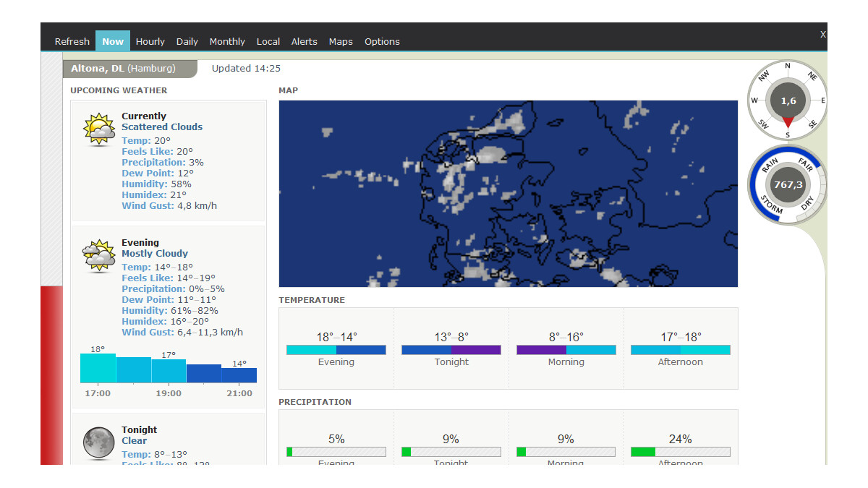Go to the Local tab
868x488 pixels.
pos(268,41)
